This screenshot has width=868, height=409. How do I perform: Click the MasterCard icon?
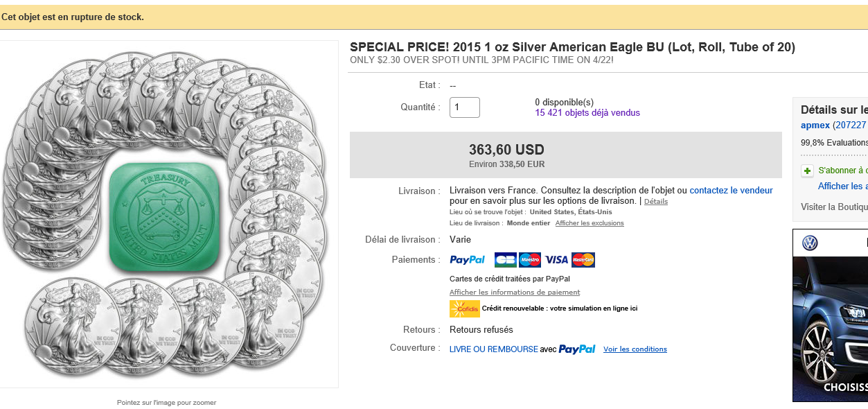(x=583, y=260)
